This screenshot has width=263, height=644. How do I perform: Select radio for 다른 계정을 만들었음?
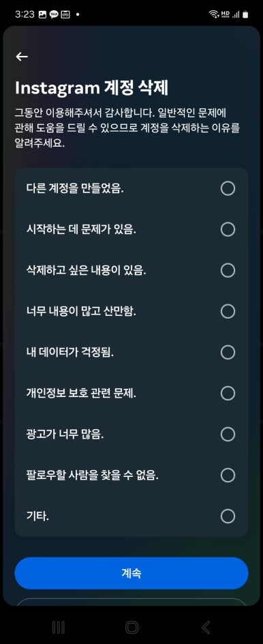tap(228, 188)
